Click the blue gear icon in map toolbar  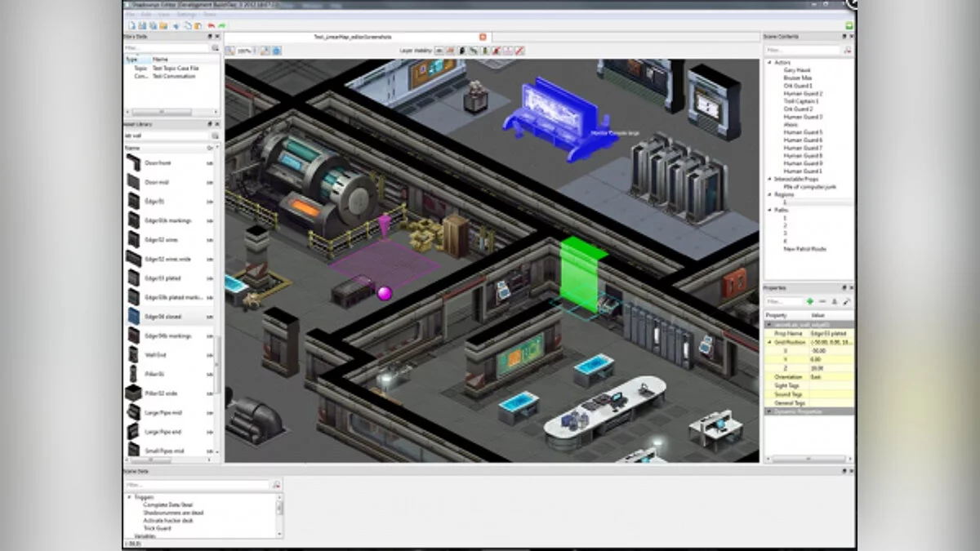[x=277, y=51]
